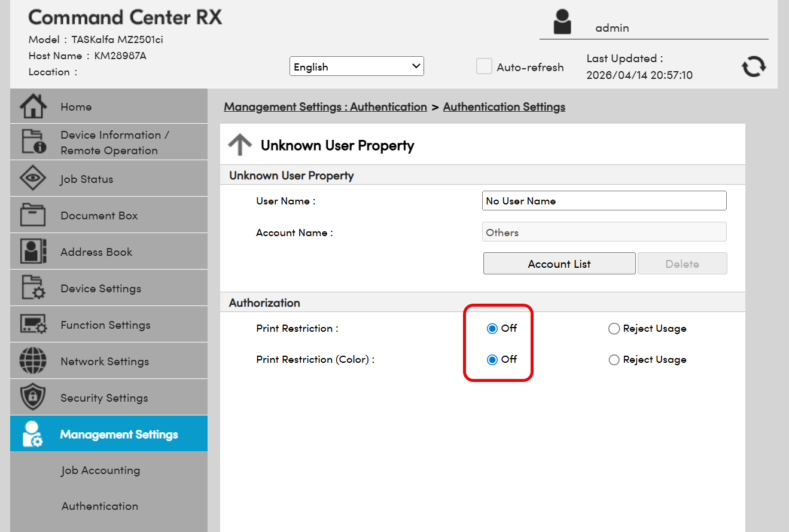Select Authentication in the sidebar
The width and height of the screenshot is (789, 532).
[x=100, y=506]
